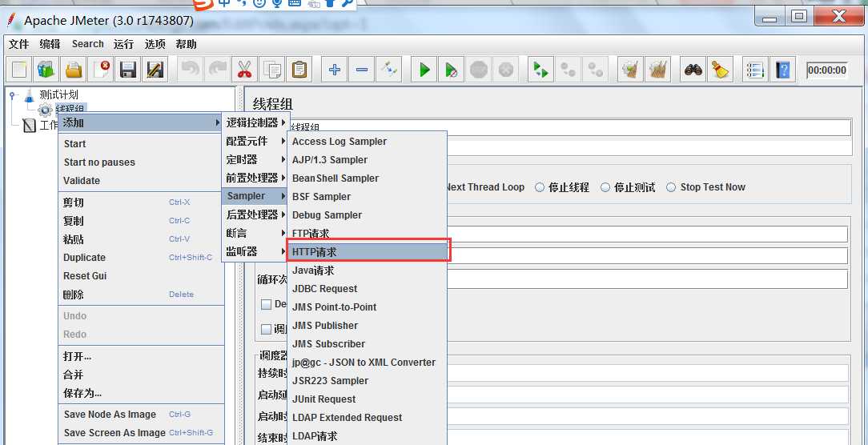The image size is (868, 445).
Task: Choose BeanShell Sampler entry
Action: [368, 178]
